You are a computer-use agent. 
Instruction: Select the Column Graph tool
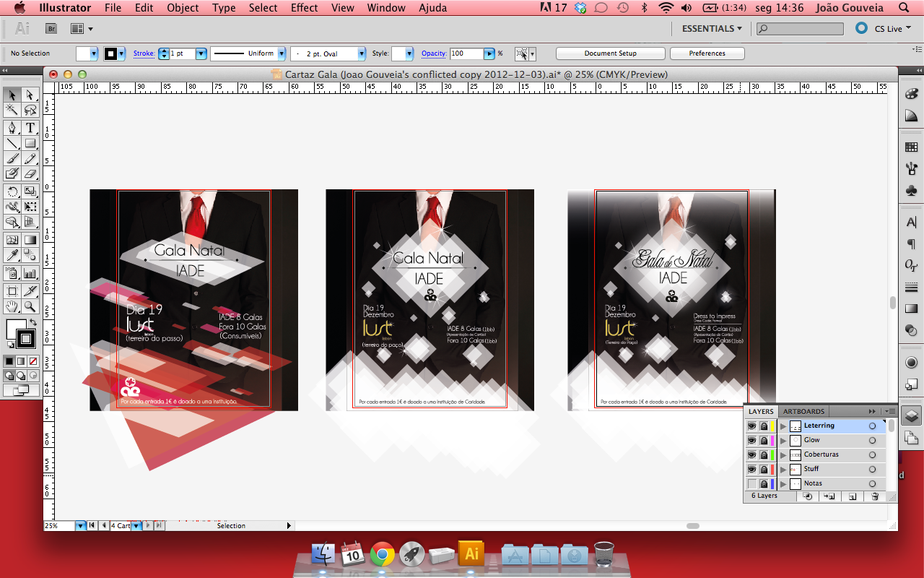(30, 273)
